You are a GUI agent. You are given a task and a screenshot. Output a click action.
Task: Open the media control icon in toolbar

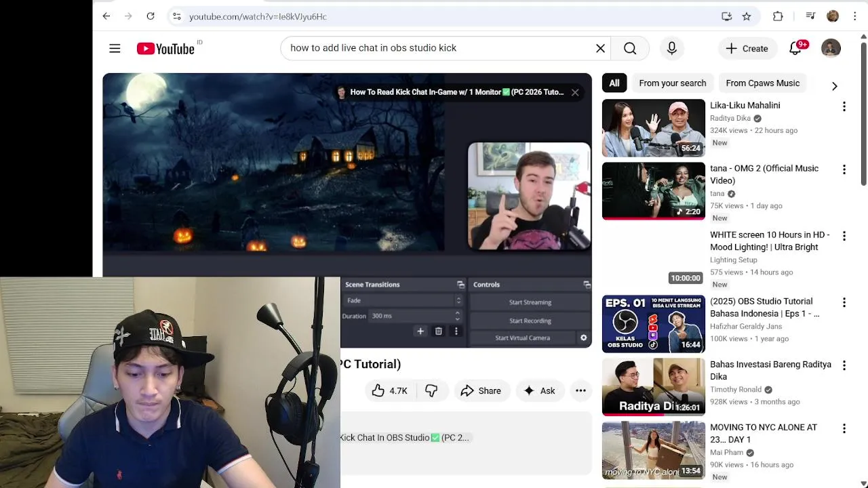810,16
